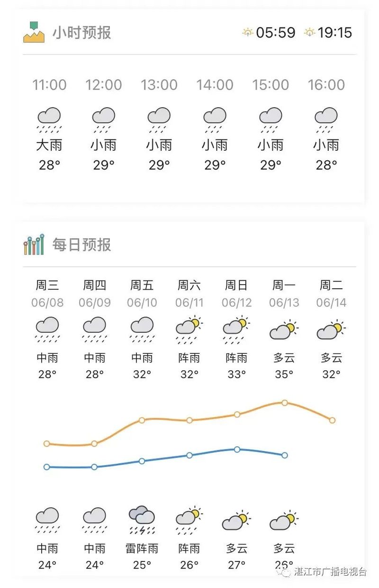Click the 06/12 point on blue low-temperature line
The height and width of the screenshot is (588, 379).
point(237,449)
